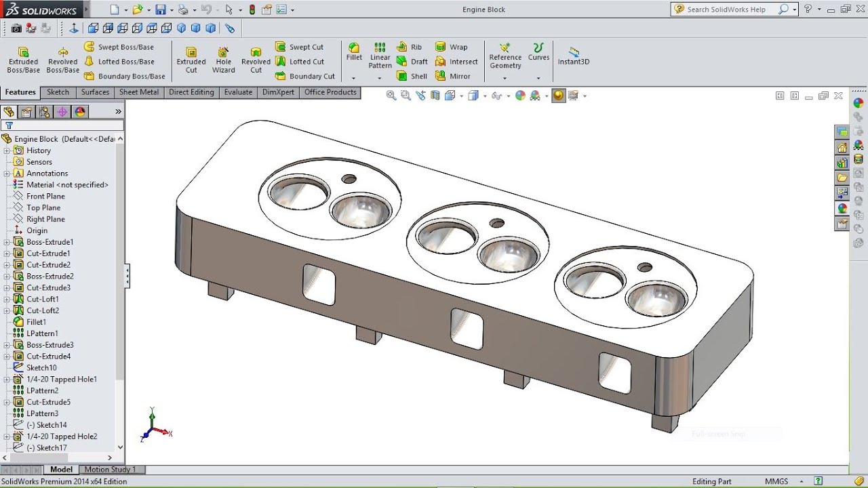Viewport: 868px width, 488px height.
Task: Click the Save disk icon
Action: tap(161, 9)
